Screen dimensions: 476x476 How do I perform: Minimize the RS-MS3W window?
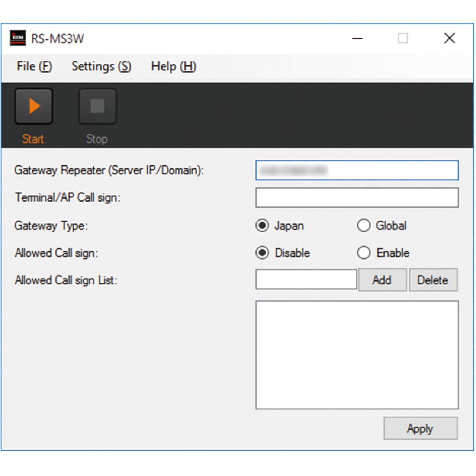coord(357,38)
